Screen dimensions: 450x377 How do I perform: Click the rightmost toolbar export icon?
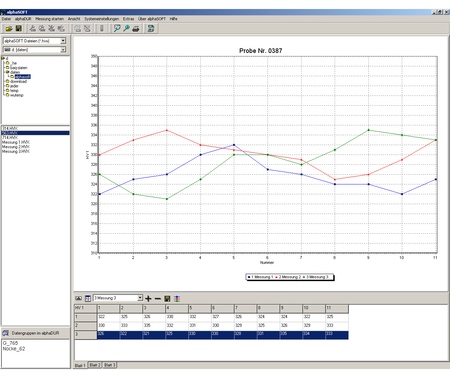point(151,29)
